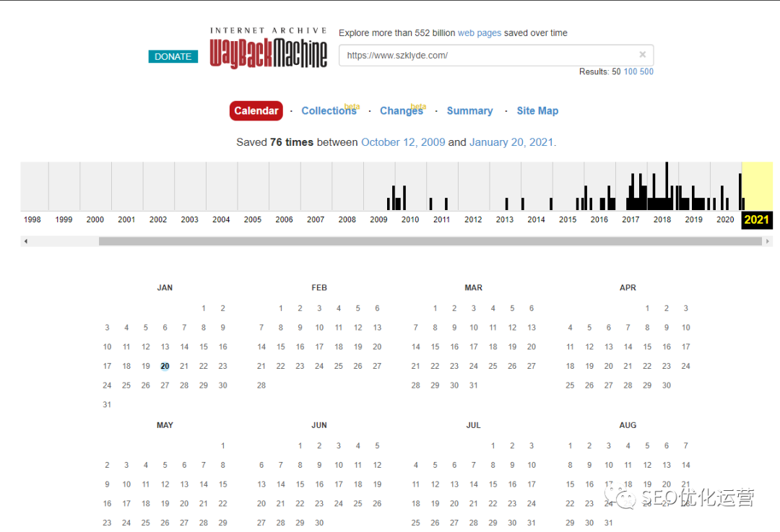Click the 'Results: 50' text
This screenshot has width=780, height=532.
click(x=599, y=71)
